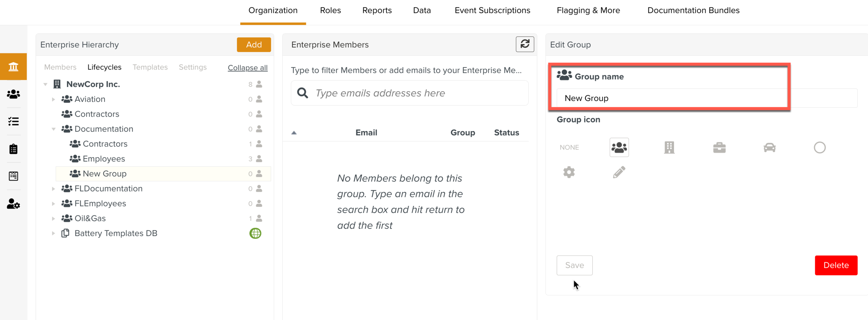Collapse the NewCorp Inc. tree node
Image resolution: width=868 pixels, height=320 pixels.
[x=45, y=84]
